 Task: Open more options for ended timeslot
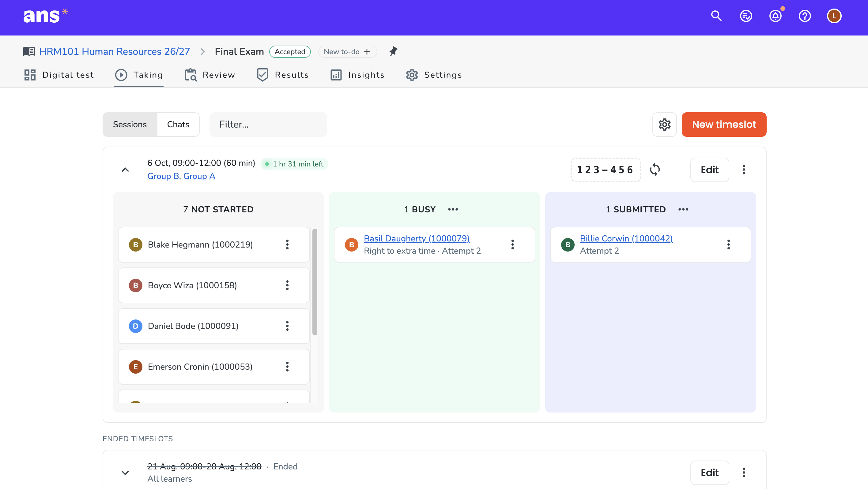744,472
